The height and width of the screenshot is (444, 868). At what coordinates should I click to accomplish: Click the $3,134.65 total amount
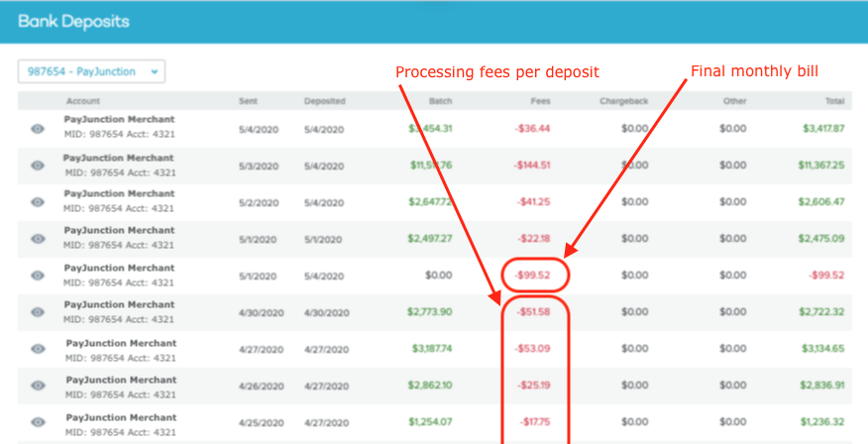(823, 349)
